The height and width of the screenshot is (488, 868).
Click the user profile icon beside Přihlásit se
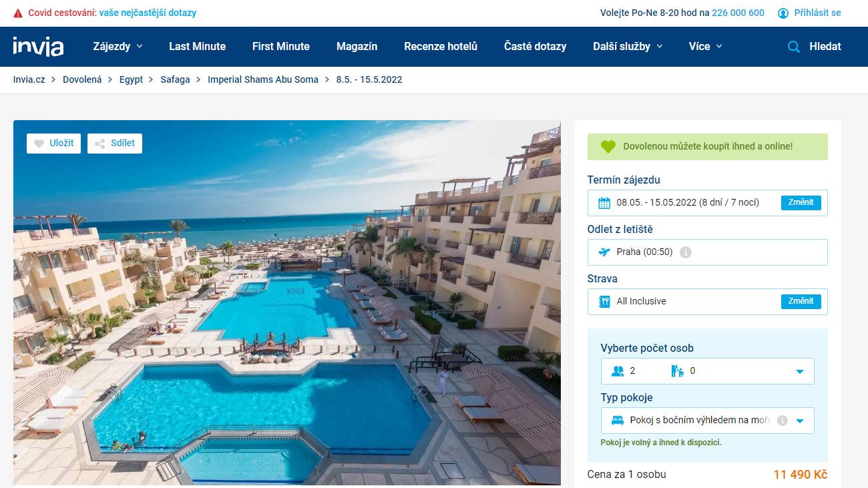click(783, 13)
